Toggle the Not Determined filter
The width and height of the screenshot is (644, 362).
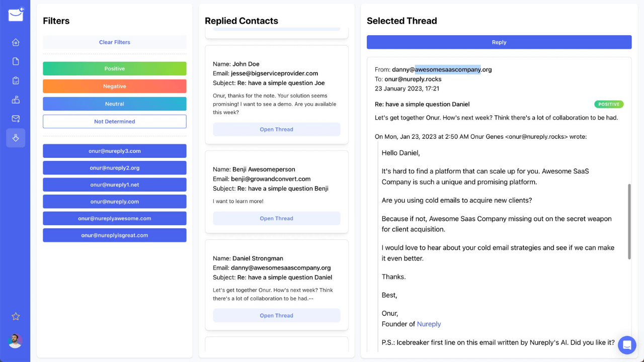[x=115, y=122]
